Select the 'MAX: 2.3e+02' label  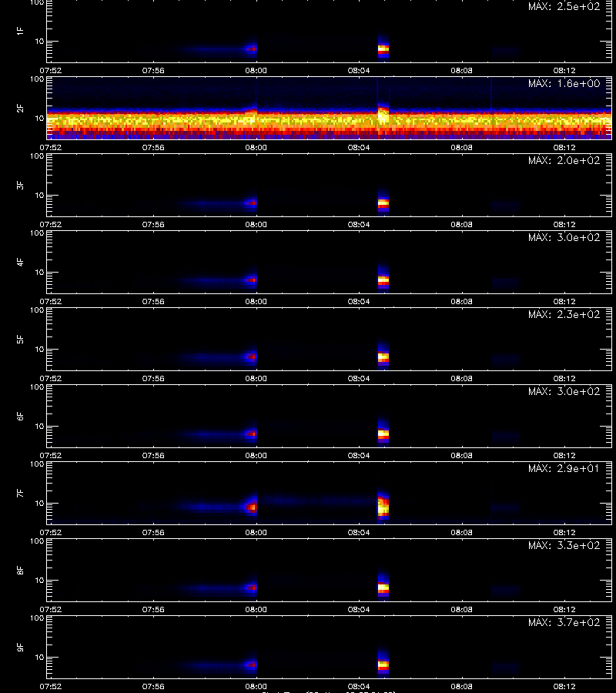pos(564,314)
